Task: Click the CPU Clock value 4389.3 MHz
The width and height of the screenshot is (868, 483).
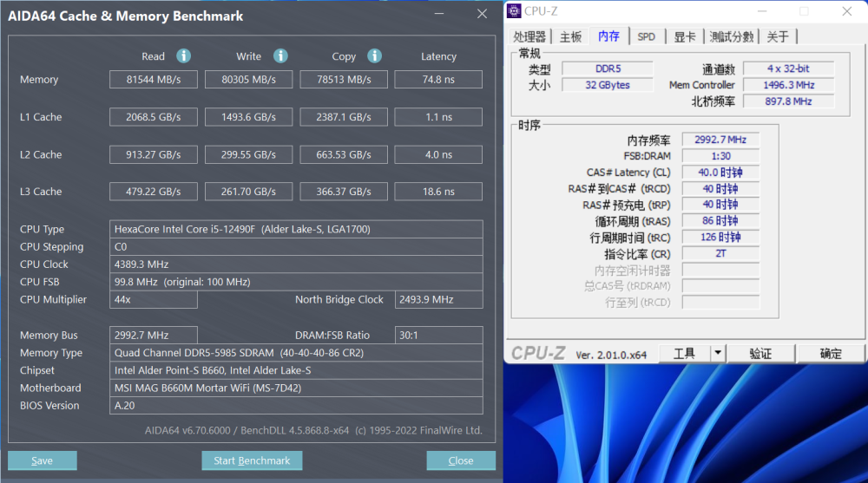Action: [296, 264]
